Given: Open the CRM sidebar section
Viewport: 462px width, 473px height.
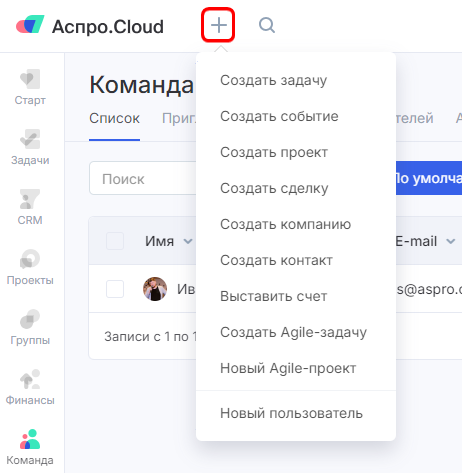Looking at the screenshot, I should [30, 207].
